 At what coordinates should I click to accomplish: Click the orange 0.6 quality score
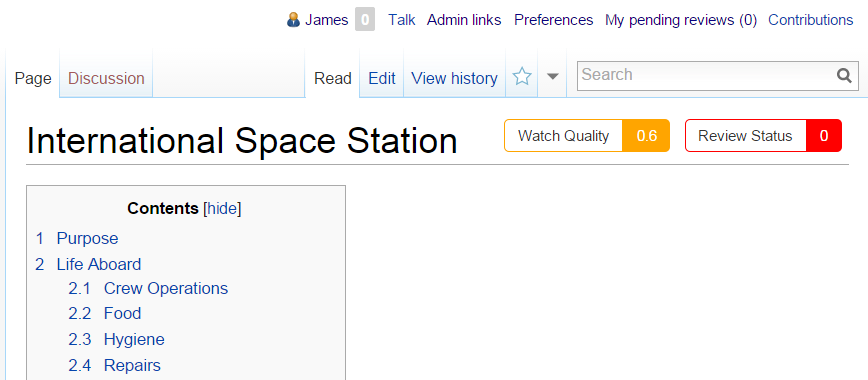click(646, 136)
